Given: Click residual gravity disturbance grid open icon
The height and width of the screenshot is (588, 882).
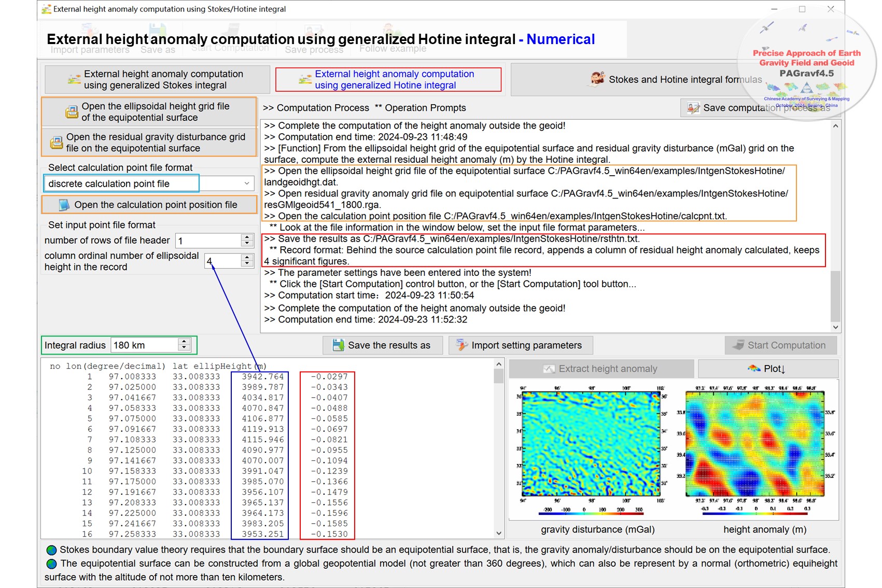Looking at the screenshot, I should [x=56, y=143].
